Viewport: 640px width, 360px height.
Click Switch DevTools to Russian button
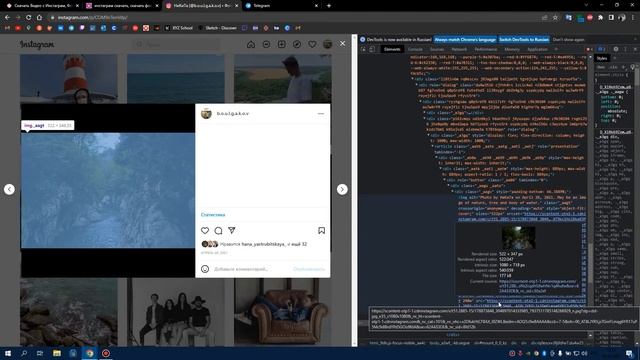(524, 40)
